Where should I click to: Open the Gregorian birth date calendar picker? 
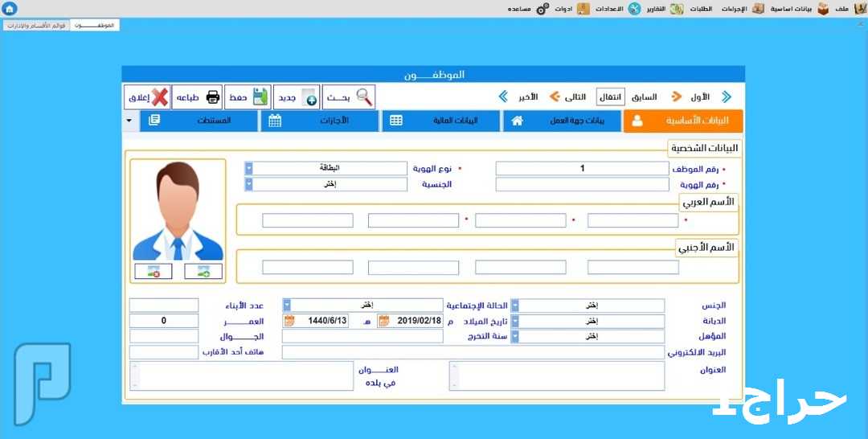(384, 321)
